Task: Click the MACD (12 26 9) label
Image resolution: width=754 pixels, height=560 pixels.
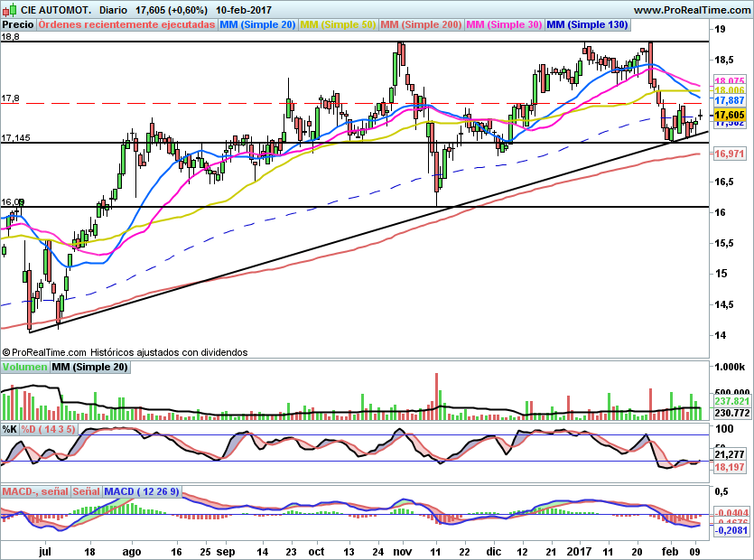Action: (142, 491)
